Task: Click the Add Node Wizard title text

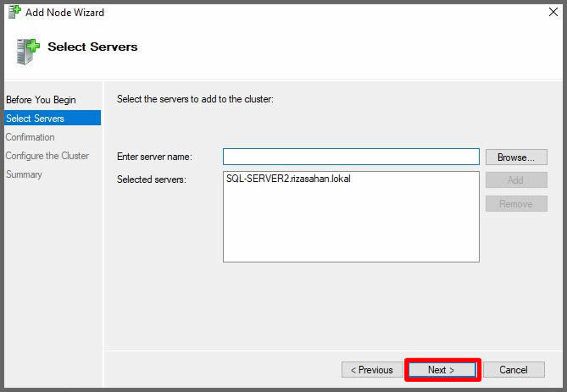Action: (x=67, y=13)
